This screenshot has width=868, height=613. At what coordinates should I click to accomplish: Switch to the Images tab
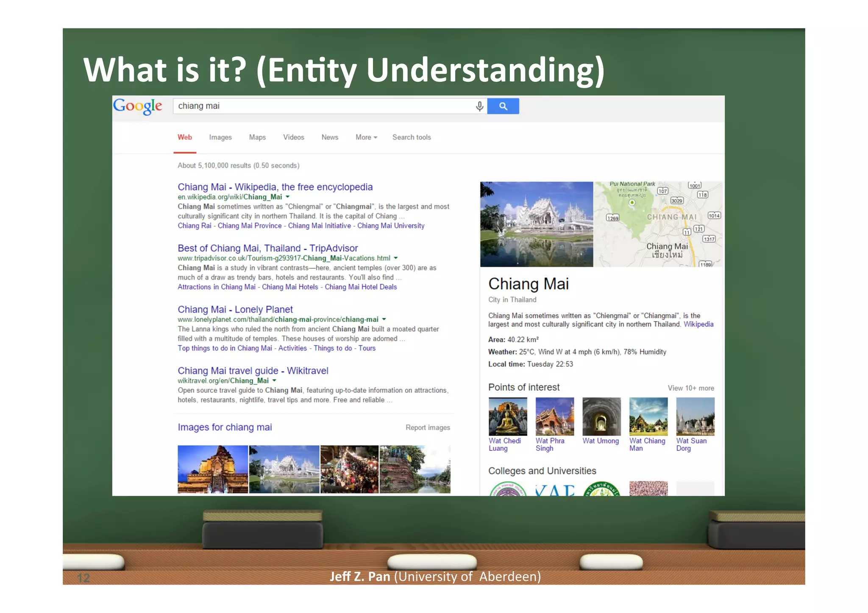coord(220,137)
